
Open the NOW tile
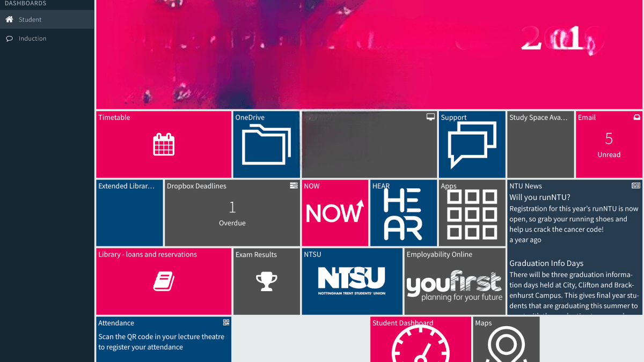(x=334, y=213)
